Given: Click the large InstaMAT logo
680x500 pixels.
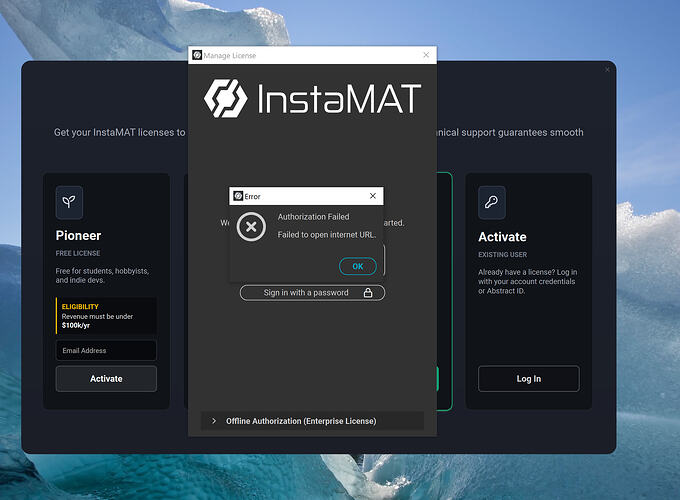Looking at the screenshot, I should click(x=312, y=98).
